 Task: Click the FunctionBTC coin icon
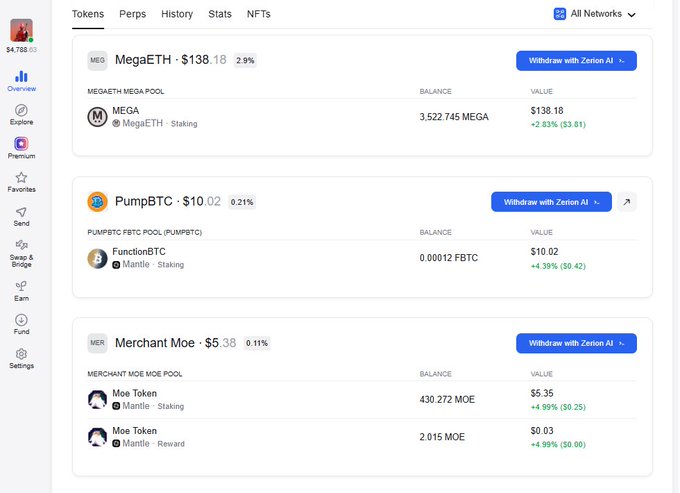(97, 258)
